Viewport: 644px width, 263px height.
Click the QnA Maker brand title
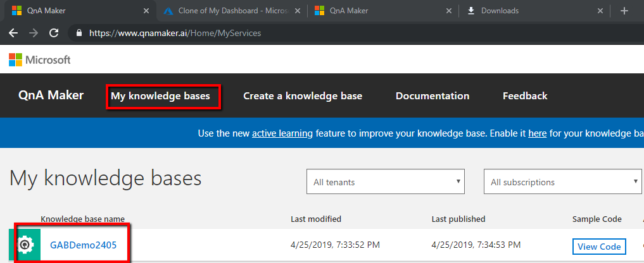click(51, 95)
